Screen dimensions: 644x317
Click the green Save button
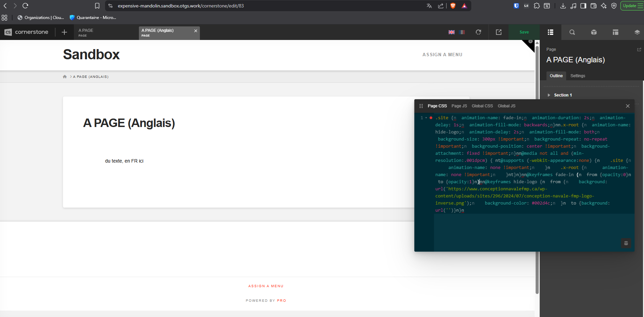(524, 32)
